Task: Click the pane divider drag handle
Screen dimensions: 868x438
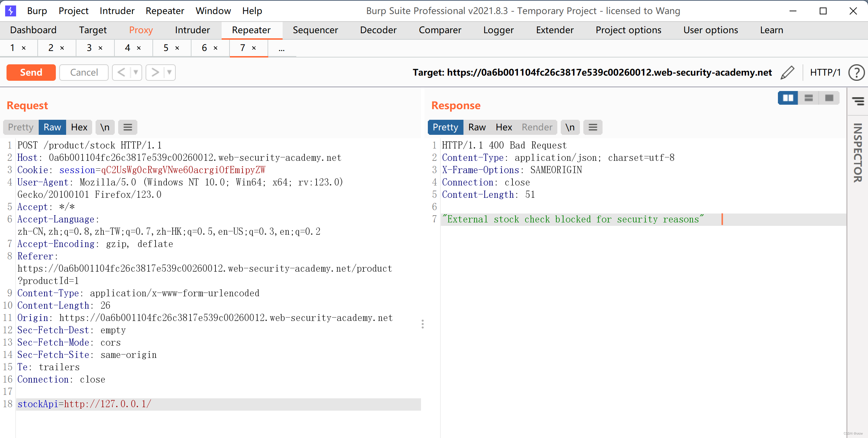Action: click(x=423, y=324)
